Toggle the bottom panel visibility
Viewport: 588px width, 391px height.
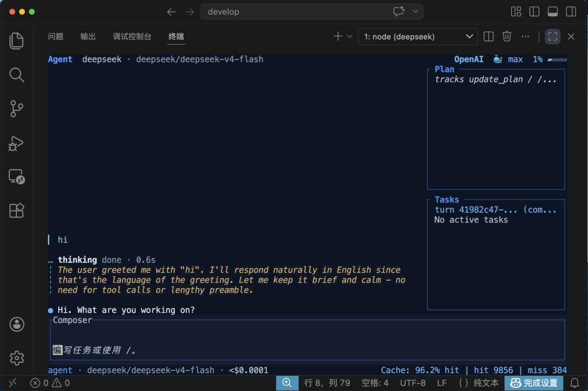click(553, 11)
